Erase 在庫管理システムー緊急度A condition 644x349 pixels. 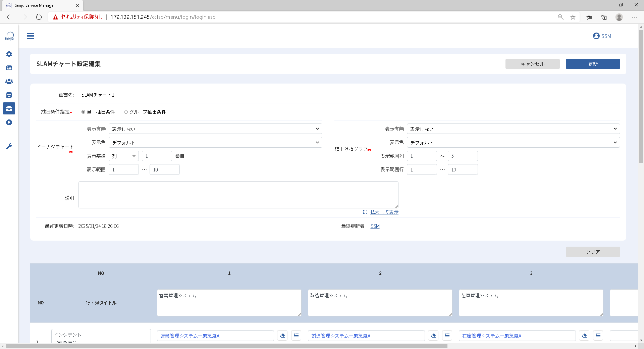[x=584, y=336]
